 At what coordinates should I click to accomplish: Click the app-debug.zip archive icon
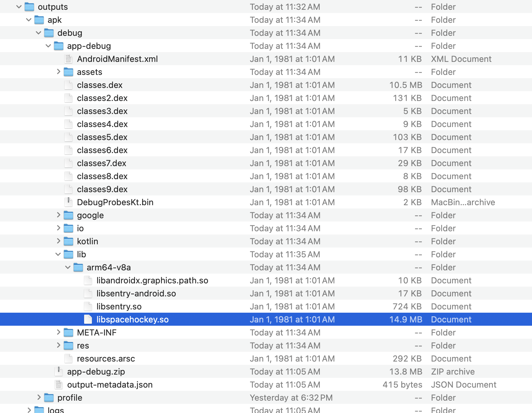coord(59,372)
